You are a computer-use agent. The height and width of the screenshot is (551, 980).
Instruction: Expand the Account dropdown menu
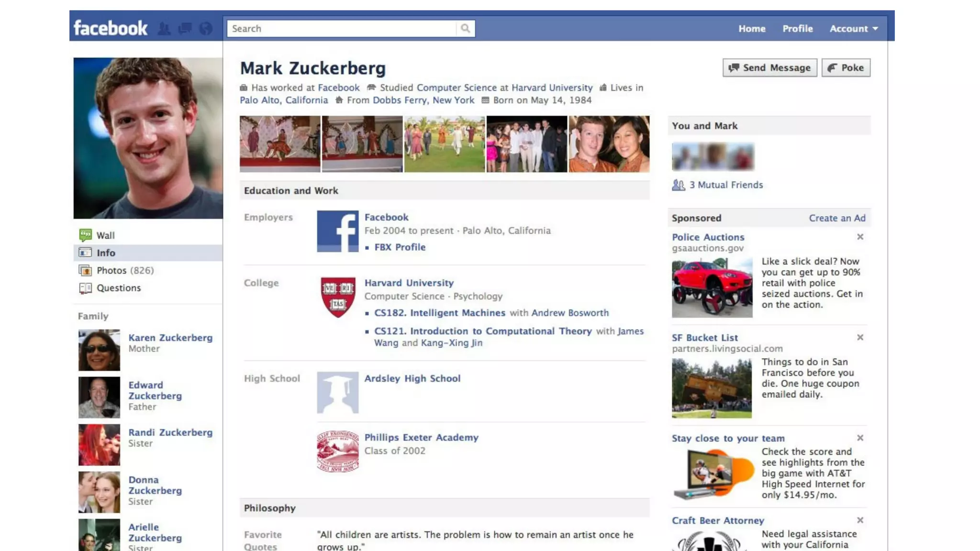854,29
